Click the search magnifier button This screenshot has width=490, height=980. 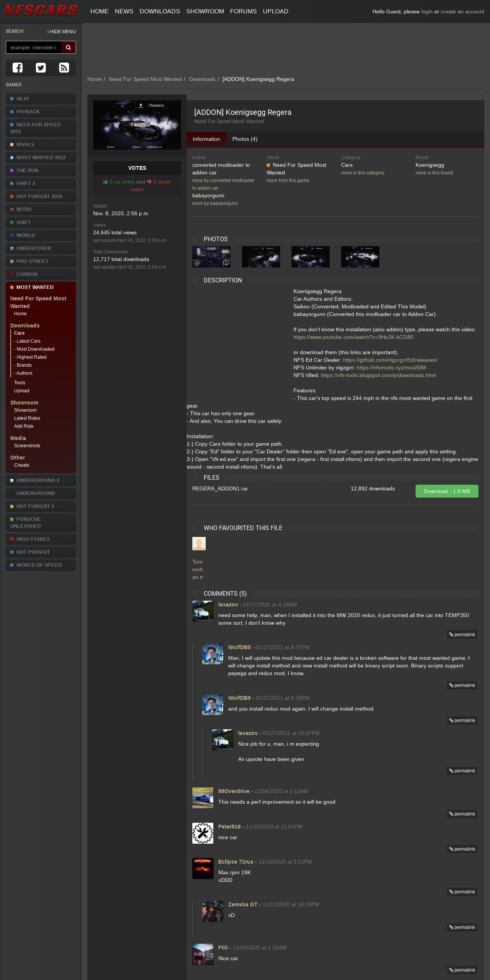pyautogui.click(x=69, y=47)
